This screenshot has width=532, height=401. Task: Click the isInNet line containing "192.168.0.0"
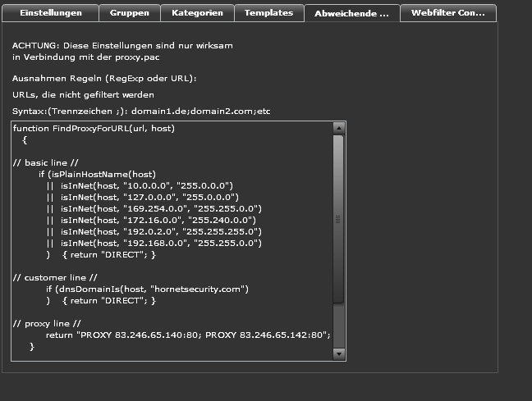coord(154,244)
